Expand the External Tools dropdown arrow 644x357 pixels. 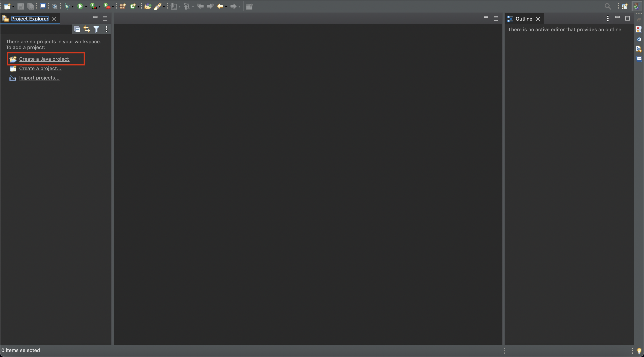[x=113, y=6]
